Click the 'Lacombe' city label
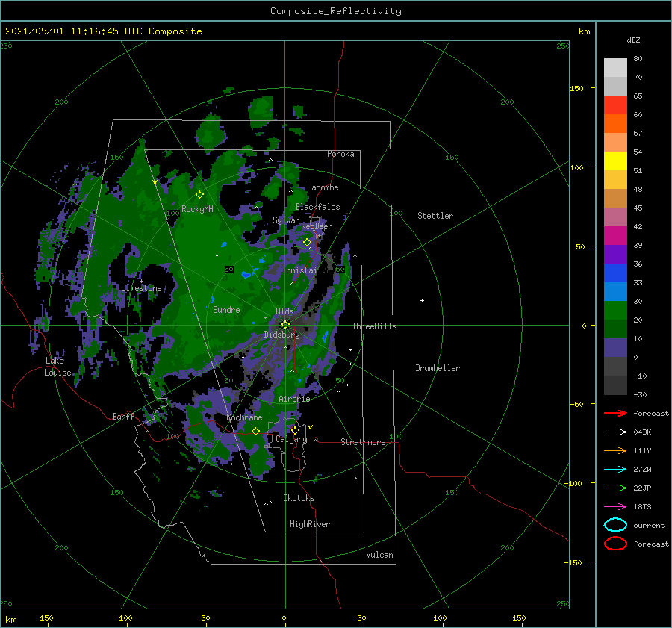Image resolution: width=672 pixels, height=628 pixels. pos(323,187)
